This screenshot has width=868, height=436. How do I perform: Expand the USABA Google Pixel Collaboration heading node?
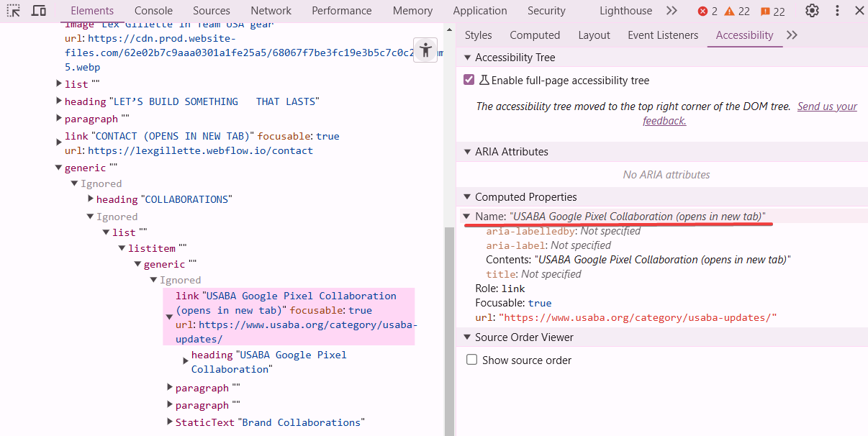[x=186, y=361]
